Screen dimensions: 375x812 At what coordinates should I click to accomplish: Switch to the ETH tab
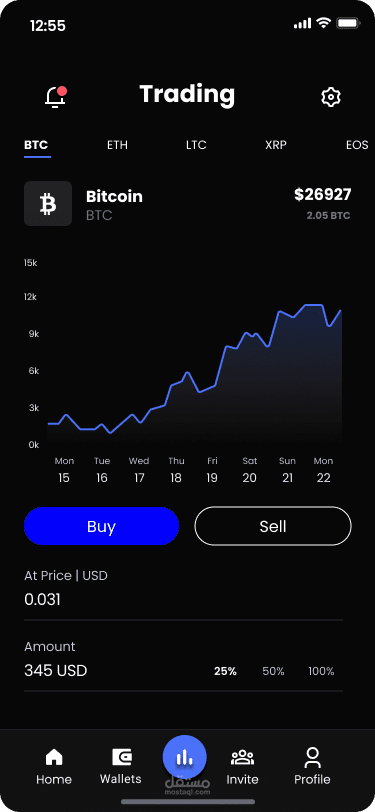pyautogui.click(x=117, y=145)
